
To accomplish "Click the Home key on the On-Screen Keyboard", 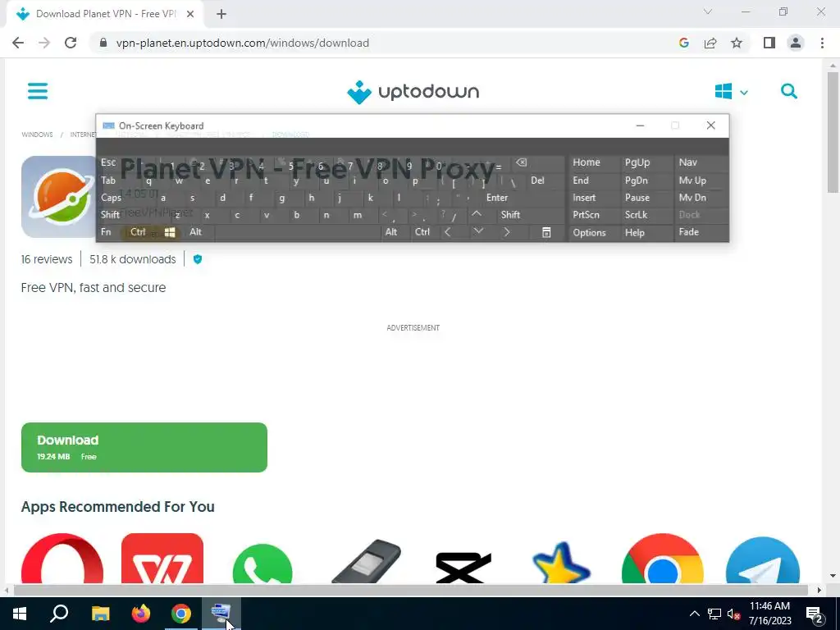I will (x=586, y=162).
